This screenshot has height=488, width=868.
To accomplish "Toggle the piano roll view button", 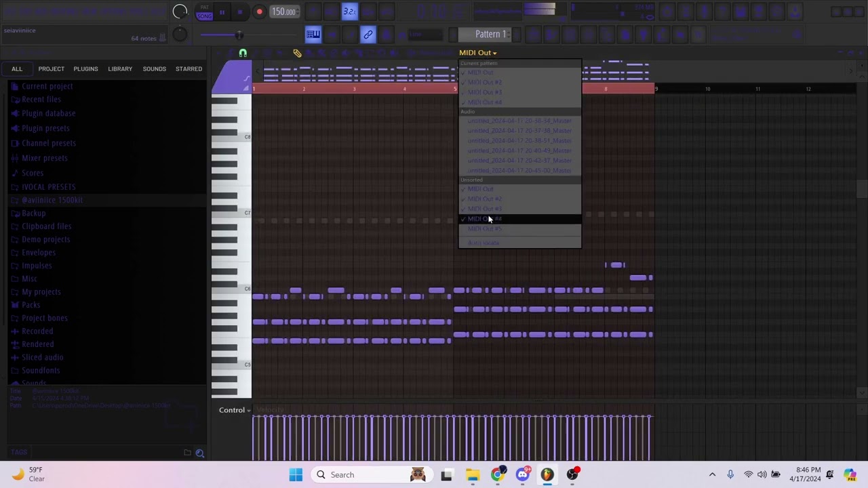I will pyautogui.click(x=313, y=35).
